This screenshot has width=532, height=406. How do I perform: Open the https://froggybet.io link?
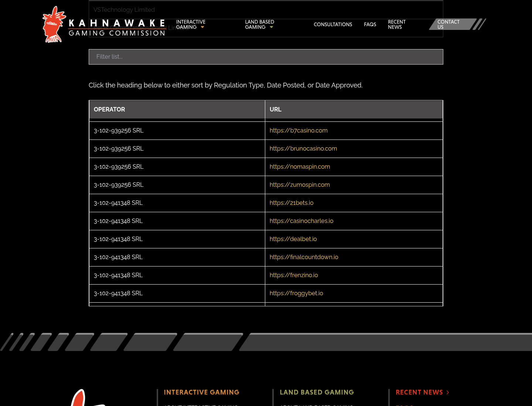(296, 293)
